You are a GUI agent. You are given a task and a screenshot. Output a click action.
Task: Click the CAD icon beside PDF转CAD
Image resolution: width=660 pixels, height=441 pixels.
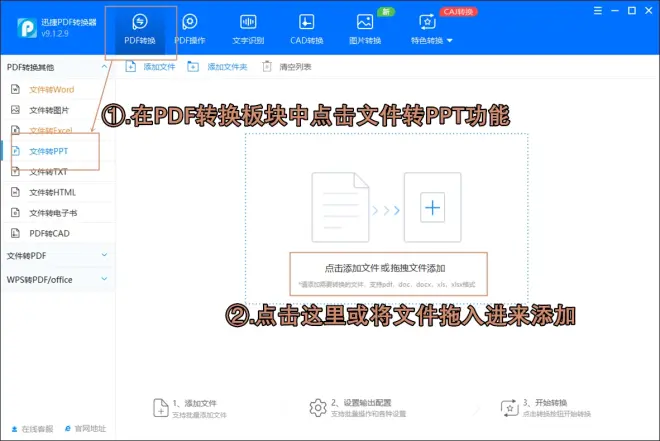point(15,233)
